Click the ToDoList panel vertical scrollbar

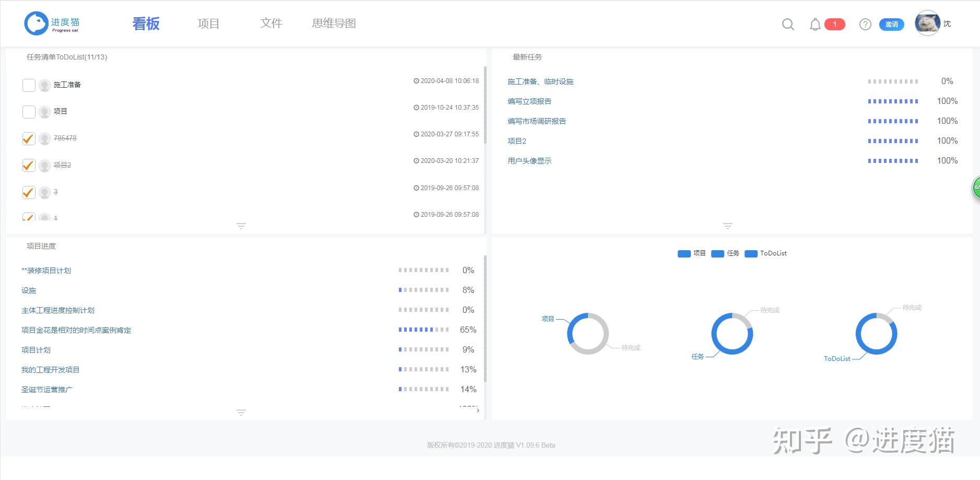[x=486, y=104]
